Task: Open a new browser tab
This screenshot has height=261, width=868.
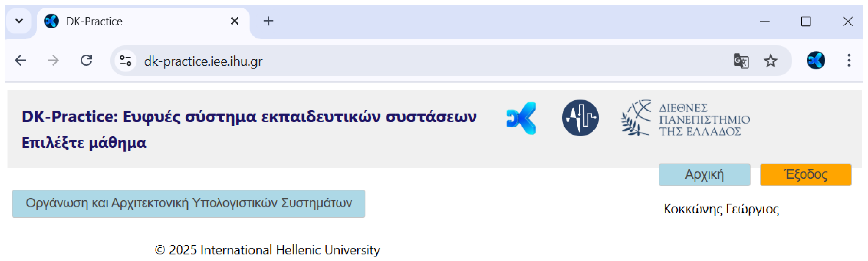Action: click(268, 21)
